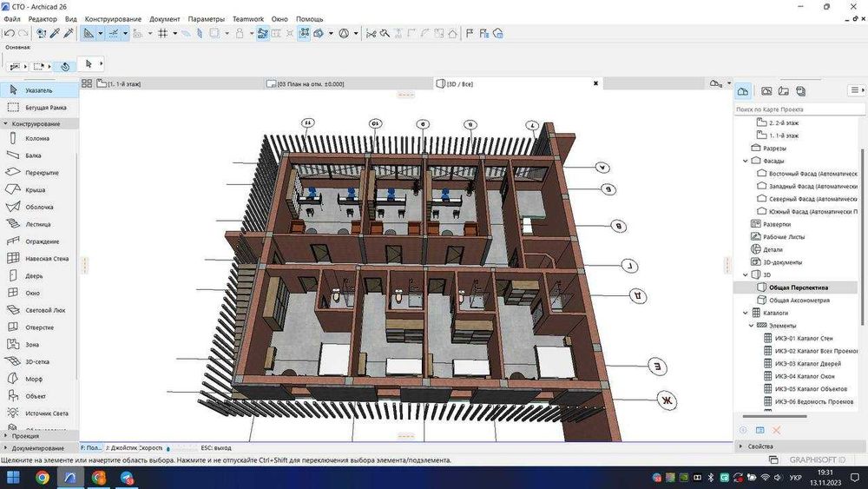Toggle the suspend groups icon
The height and width of the screenshot is (489, 868).
pyautogui.click(x=305, y=33)
